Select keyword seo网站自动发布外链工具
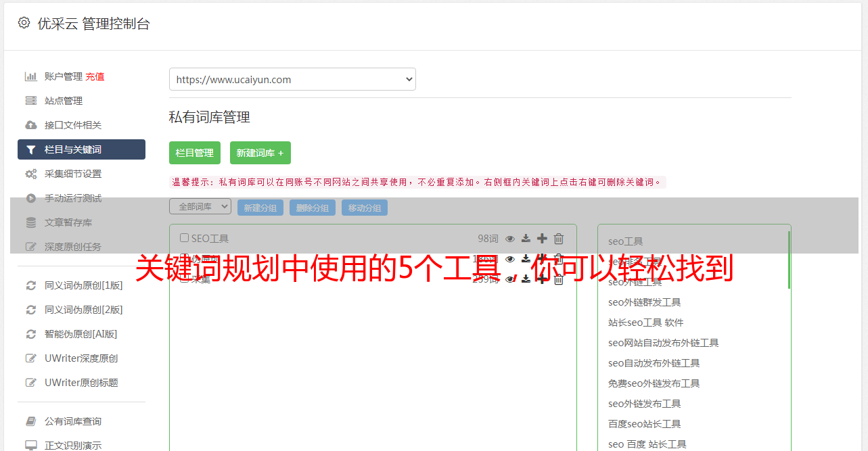 [x=664, y=343]
